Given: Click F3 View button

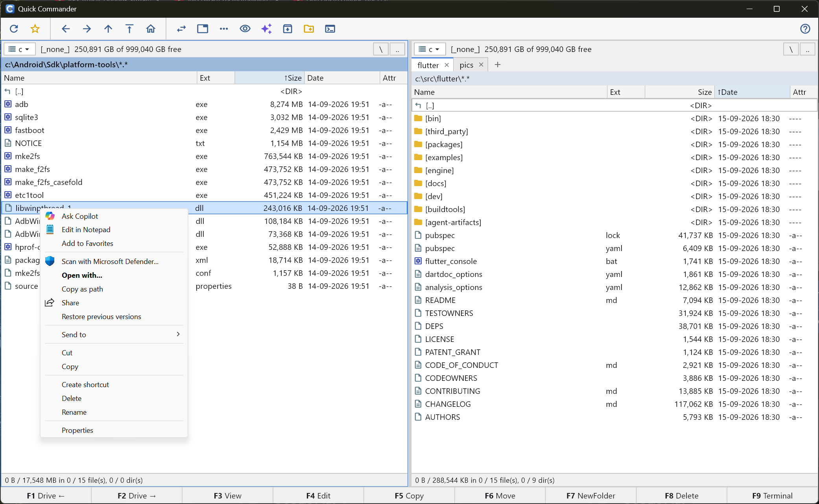Looking at the screenshot, I should coord(228,496).
